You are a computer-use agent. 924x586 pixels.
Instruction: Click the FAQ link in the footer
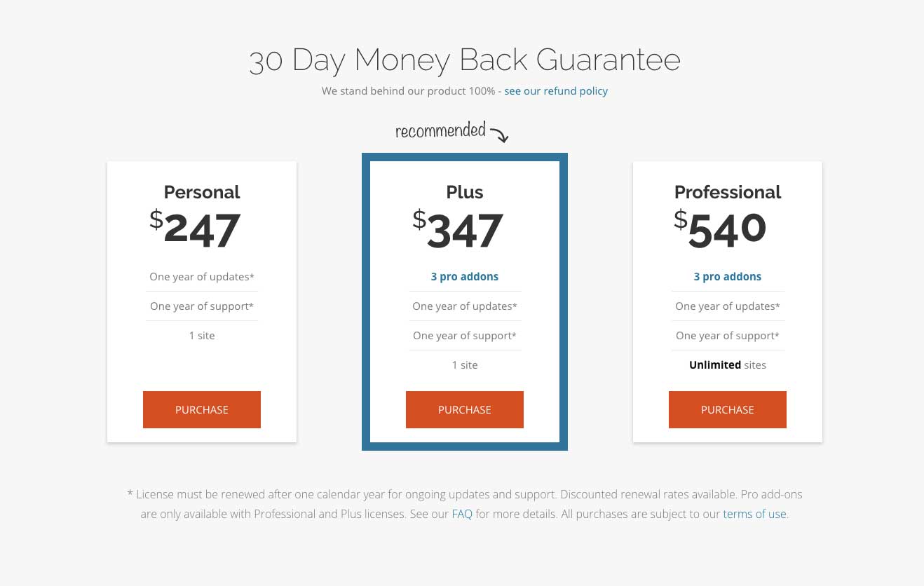tap(462, 514)
